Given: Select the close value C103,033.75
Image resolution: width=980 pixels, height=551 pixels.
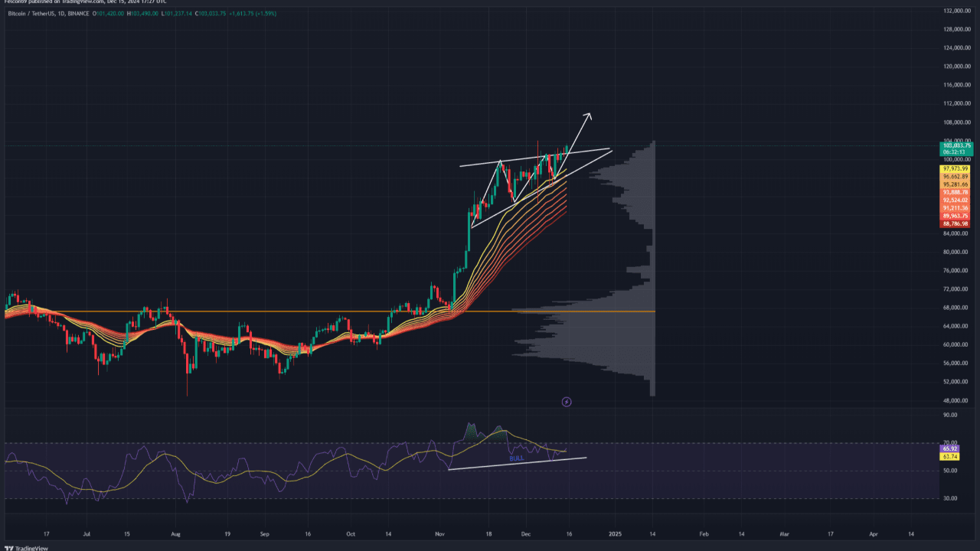Looking at the screenshot, I should click(x=211, y=14).
